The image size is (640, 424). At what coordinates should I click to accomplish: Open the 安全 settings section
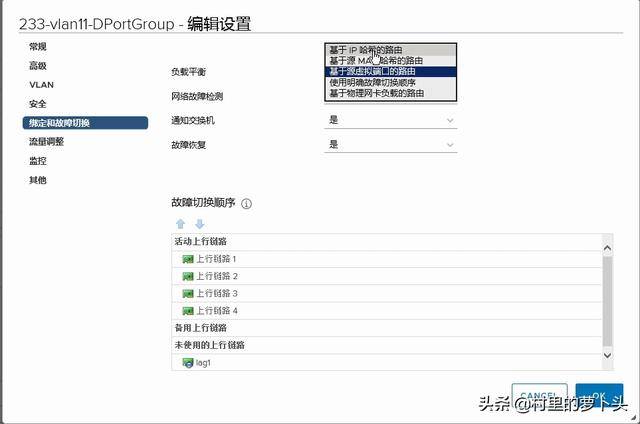coord(38,103)
